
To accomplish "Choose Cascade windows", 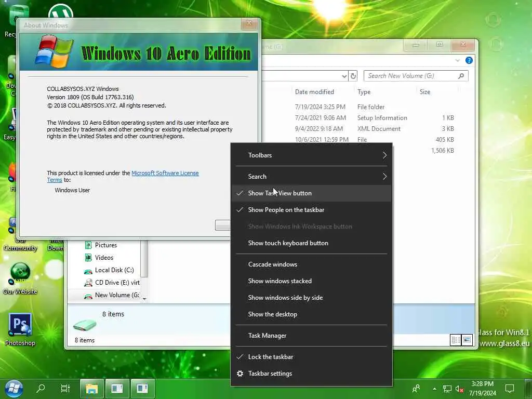I will pyautogui.click(x=312, y=264).
